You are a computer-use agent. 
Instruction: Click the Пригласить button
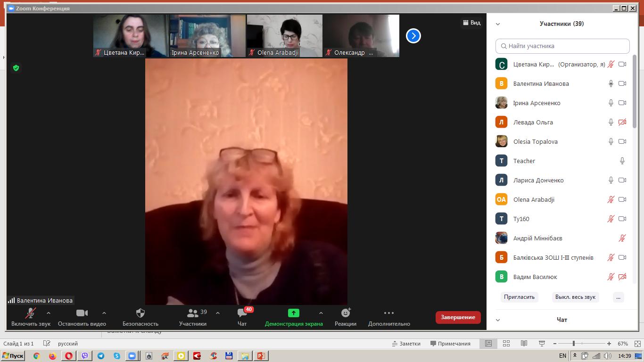click(519, 297)
